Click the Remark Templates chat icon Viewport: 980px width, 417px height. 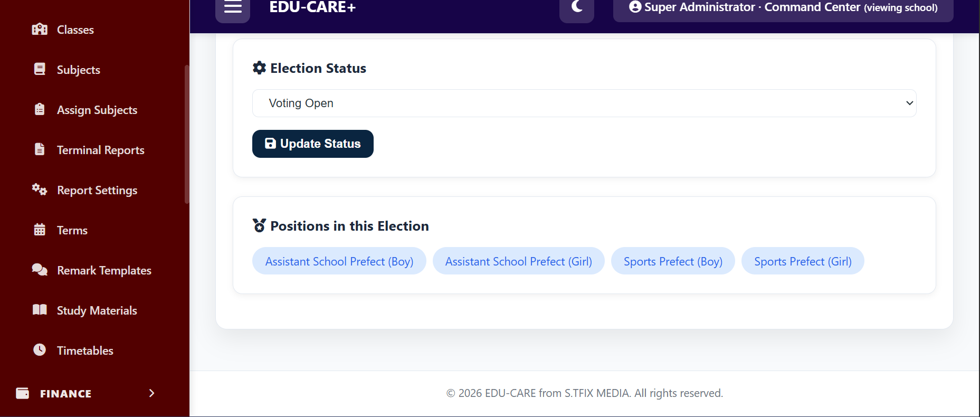40,270
